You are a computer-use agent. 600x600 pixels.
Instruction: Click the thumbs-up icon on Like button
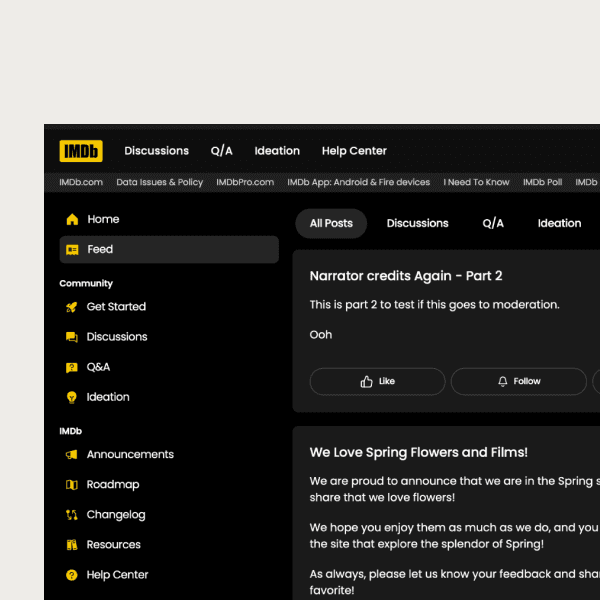point(366,381)
